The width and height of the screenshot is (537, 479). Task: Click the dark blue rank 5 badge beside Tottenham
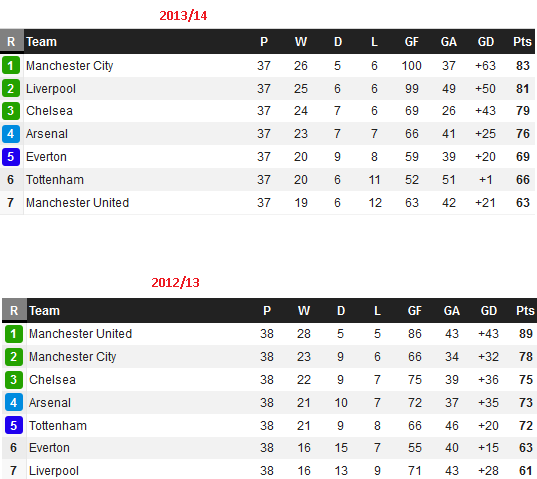click(14, 425)
